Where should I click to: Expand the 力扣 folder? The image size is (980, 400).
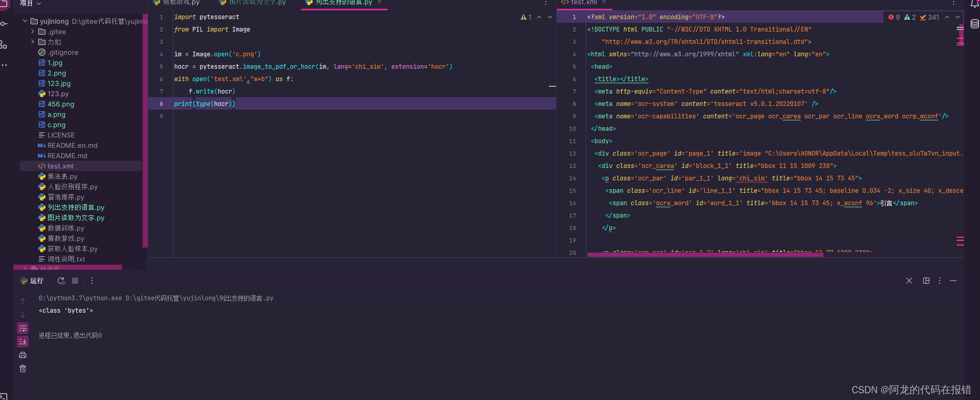(33, 42)
